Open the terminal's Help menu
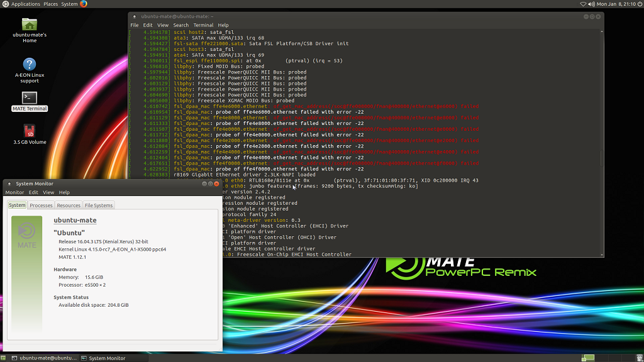Screen dimensions: 644x362 coord(223,25)
